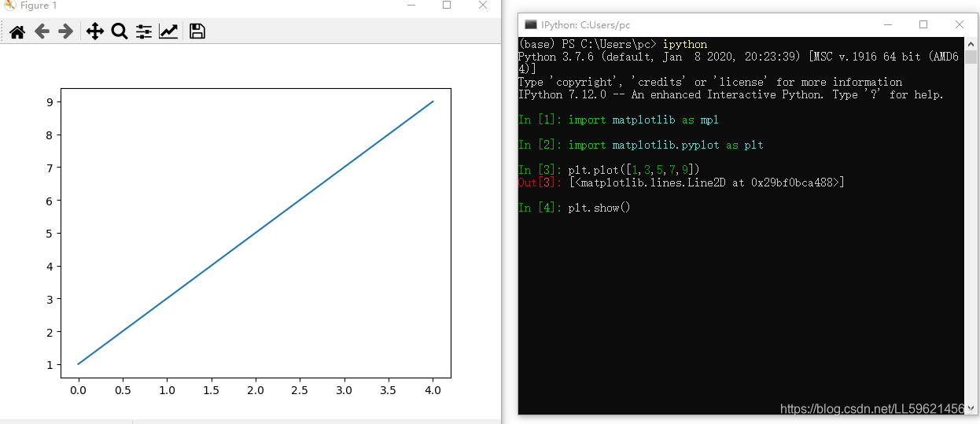This screenshot has width=980, height=424.
Task: Maximize the IPython console window
Action: [923, 25]
